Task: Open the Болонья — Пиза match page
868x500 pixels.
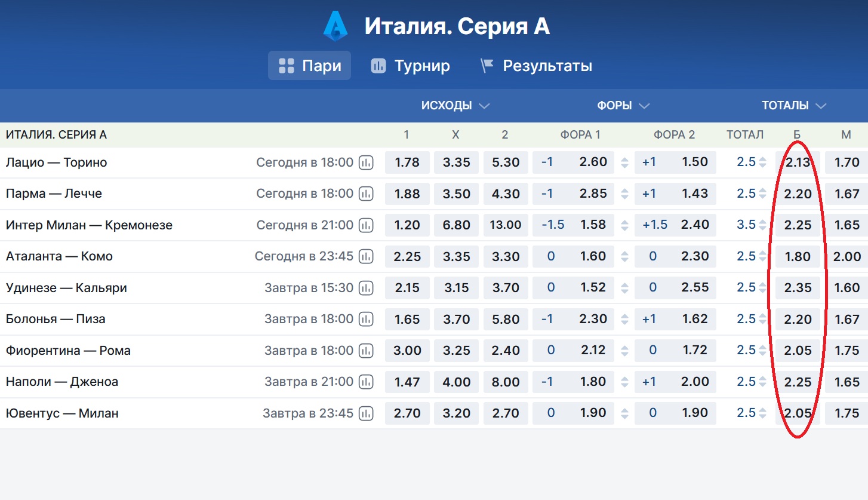Action: (56, 319)
